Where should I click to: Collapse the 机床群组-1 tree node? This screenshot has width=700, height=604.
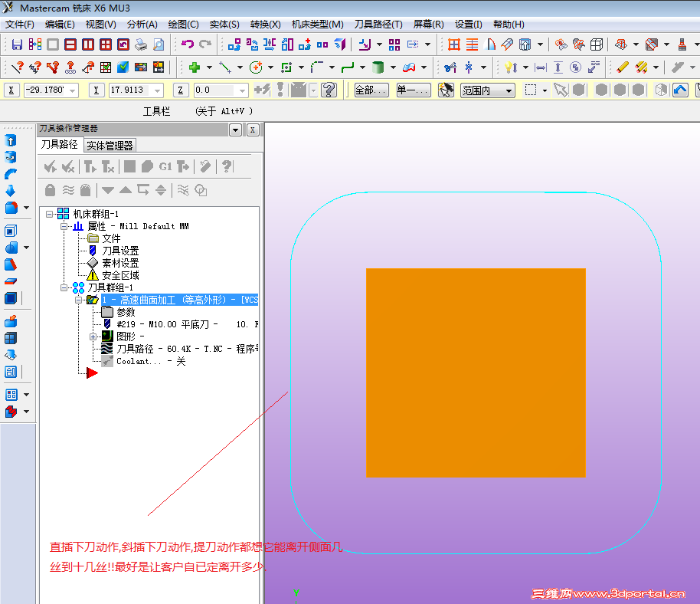click(x=50, y=214)
